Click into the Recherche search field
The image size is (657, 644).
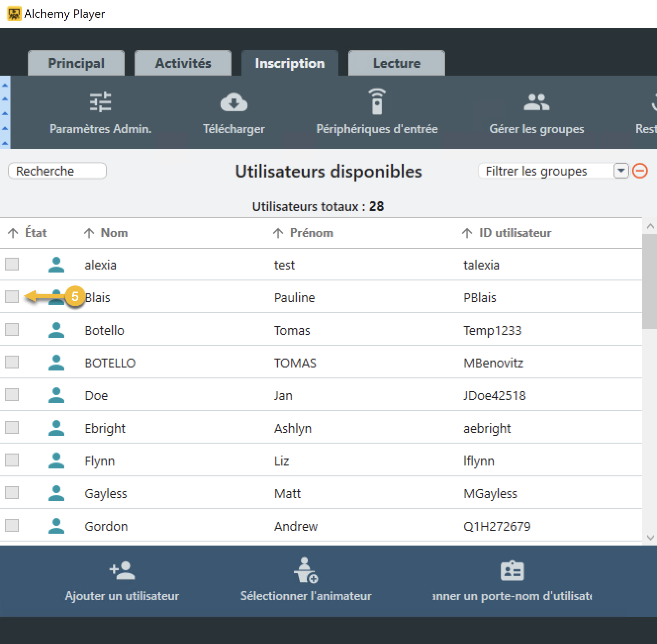click(57, 171)
